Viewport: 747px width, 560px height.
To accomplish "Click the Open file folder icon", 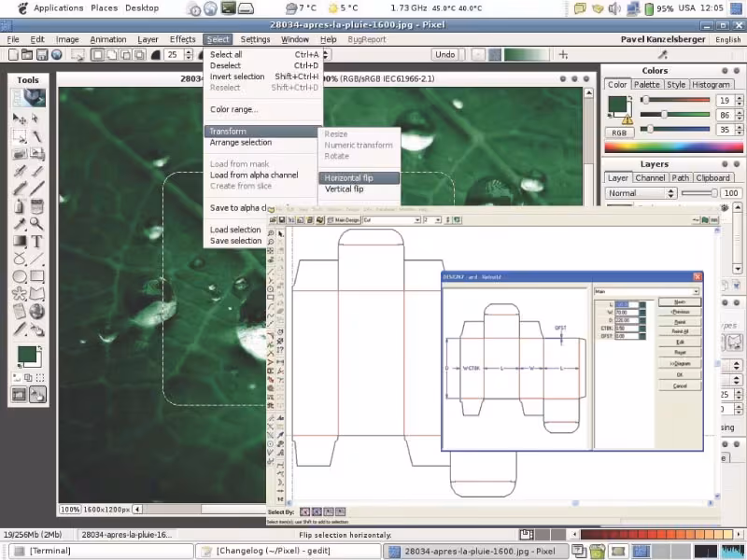I will pyautogui.click(x=27, y=55).
